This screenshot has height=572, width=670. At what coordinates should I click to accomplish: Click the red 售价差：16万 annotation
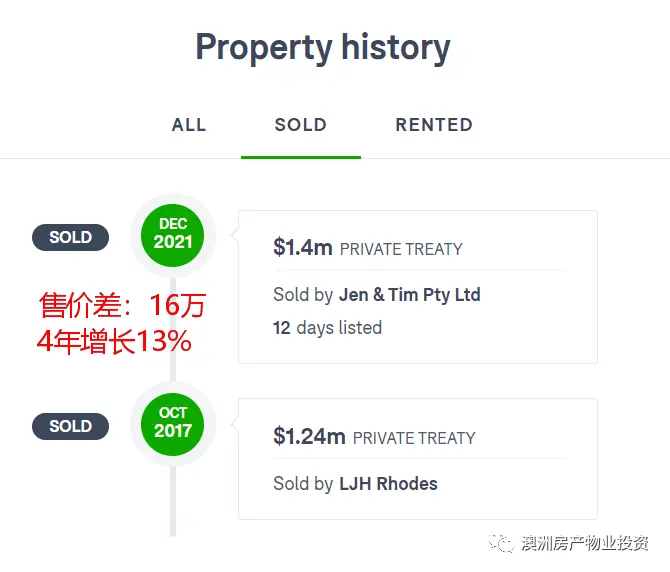pos(123,305)
